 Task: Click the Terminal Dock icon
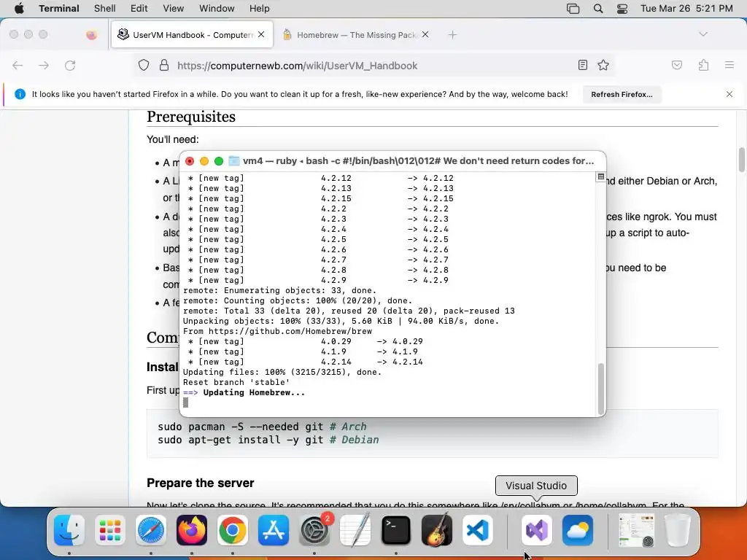[x=396, y=530]
